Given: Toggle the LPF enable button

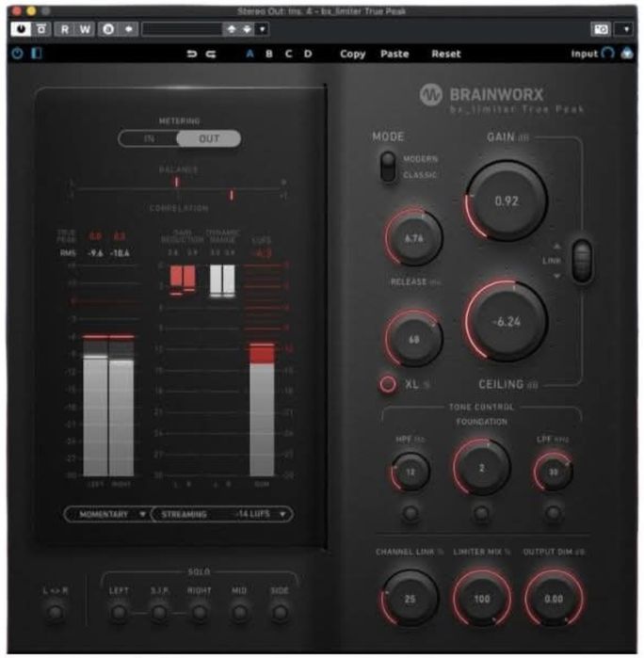Looking at the screenshot, I should click(553, 513).
